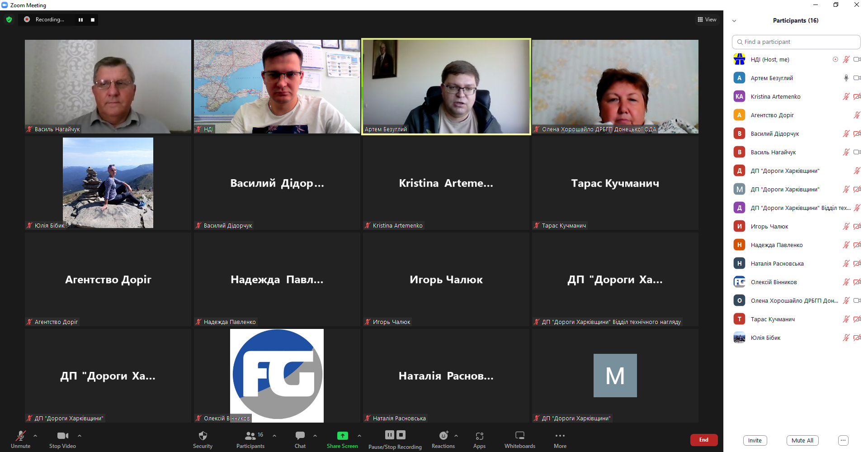The height and width of the screenshot is (452, 868).
Task: Open the Participants list toolbar item
Action: coord(250,436)
